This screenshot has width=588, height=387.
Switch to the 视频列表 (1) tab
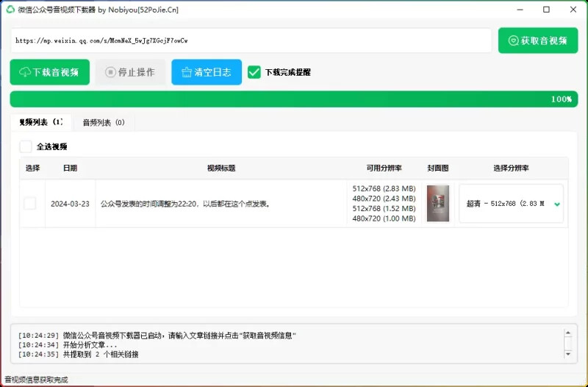(x=41, y=122)
